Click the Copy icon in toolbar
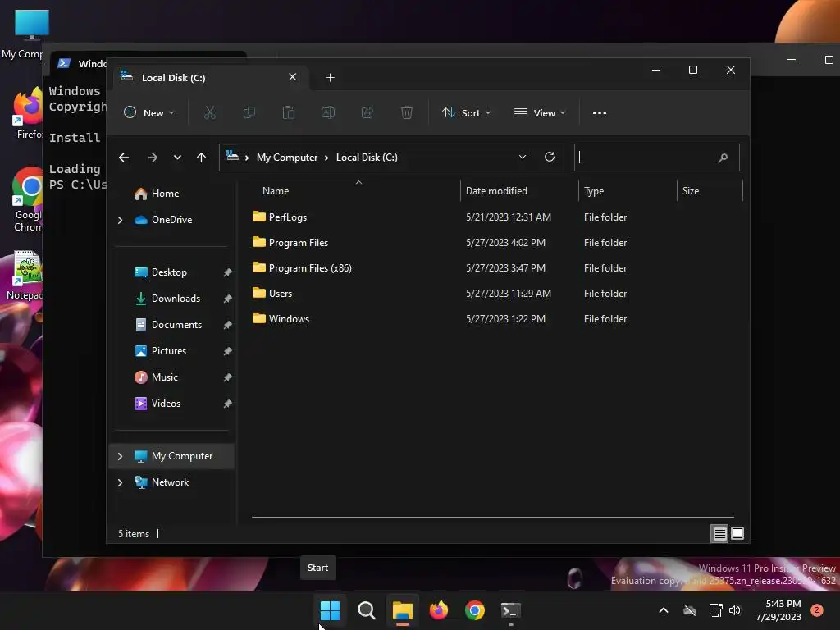Image resolution: width=840 pixels, height=630 pixels. point(249,112)
